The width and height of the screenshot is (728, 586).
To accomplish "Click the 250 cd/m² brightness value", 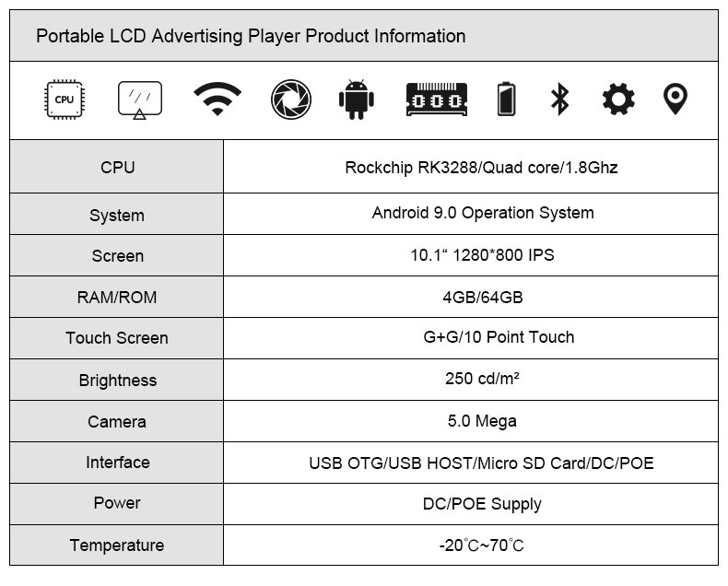I will point(482,379).
